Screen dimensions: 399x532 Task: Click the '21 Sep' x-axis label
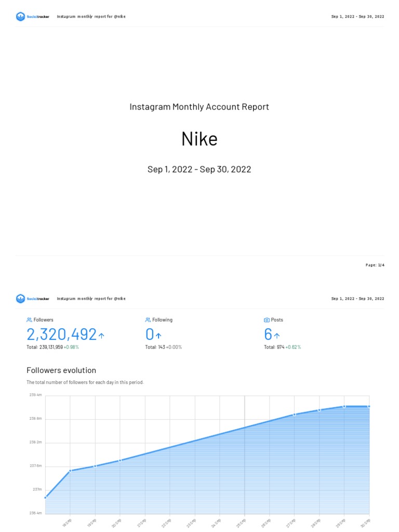[141, 523]
